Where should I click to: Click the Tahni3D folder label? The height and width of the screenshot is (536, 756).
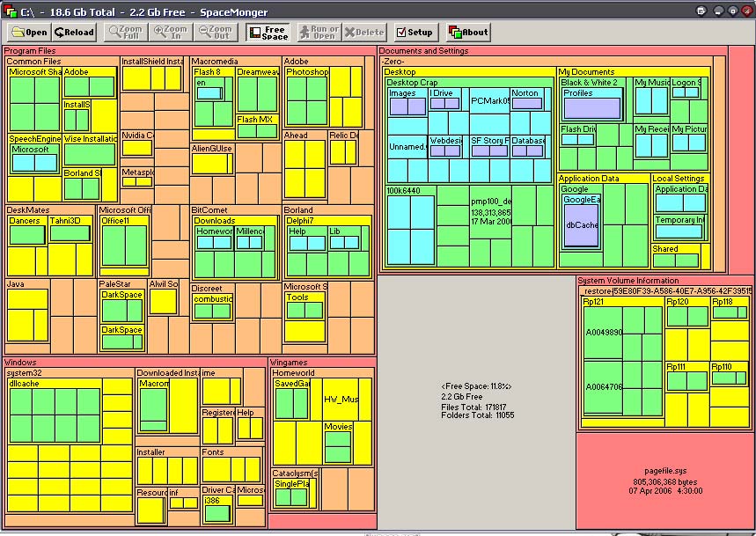(64, 221)
